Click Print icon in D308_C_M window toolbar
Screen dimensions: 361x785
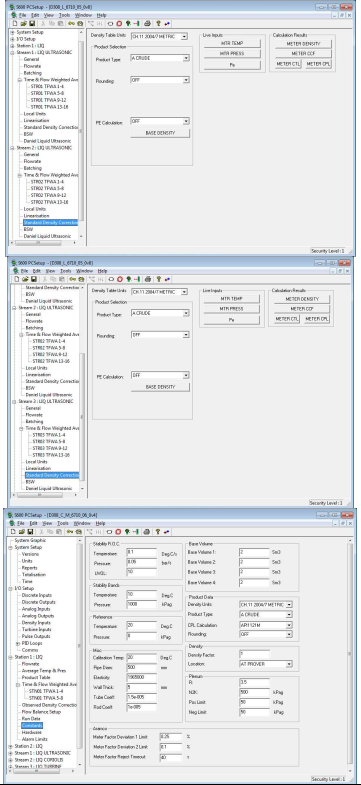pos(147,531)
